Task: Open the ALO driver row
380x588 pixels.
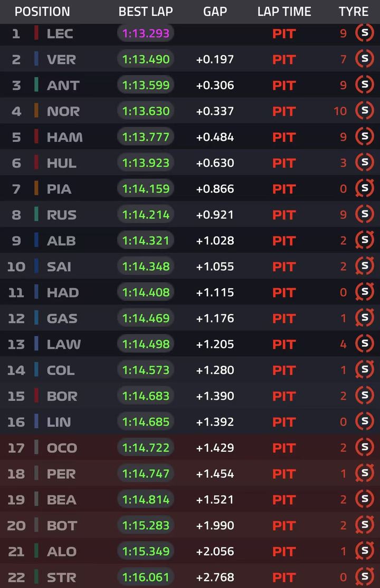Action: [190, 551]
